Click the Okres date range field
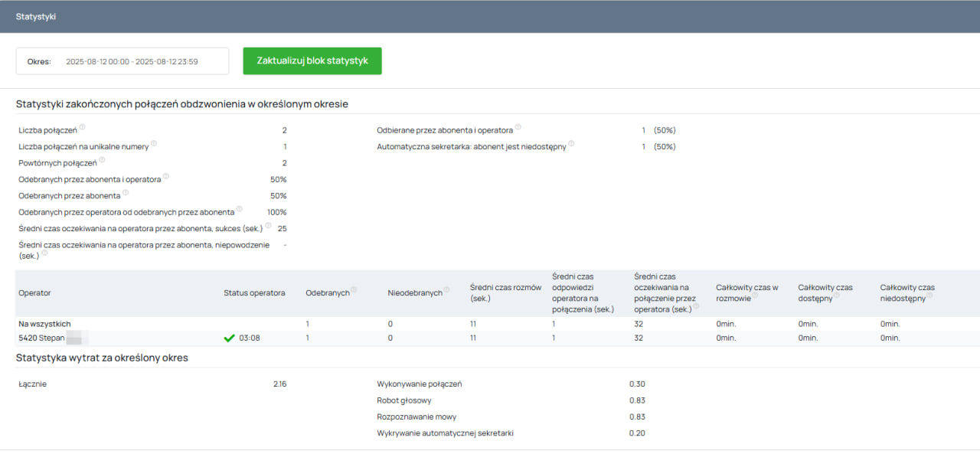 (x=132, y=61)
